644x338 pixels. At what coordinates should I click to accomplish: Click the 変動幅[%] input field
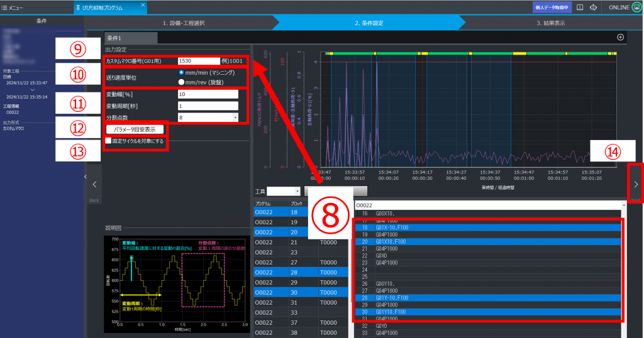(x=208, y=94)
